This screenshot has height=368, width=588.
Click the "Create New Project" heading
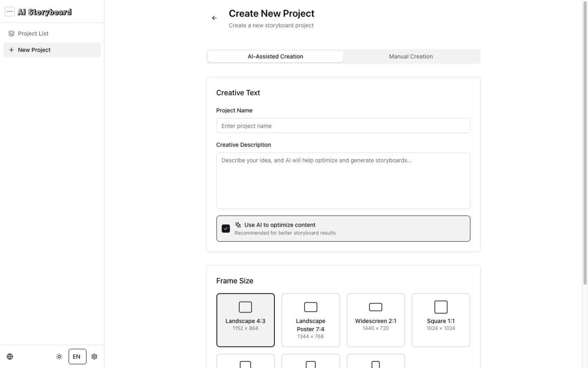coord(272,14)
